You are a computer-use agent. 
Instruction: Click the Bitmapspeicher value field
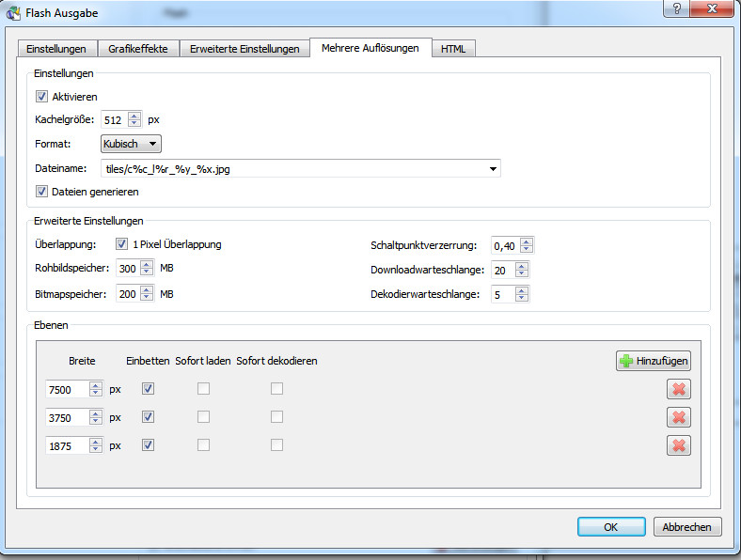pyautogui.click(x=128, y=294)
